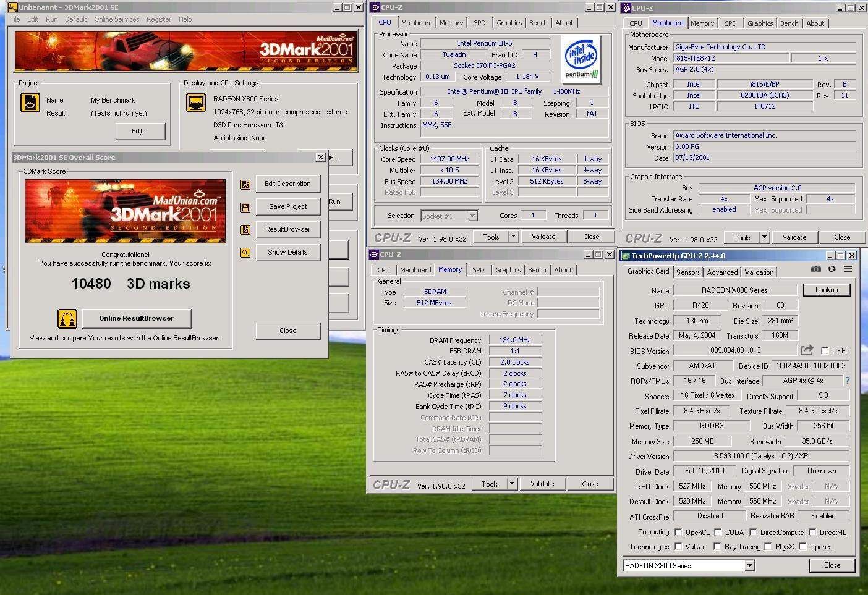Click the Edit Description button
The height and width of the screenshot is (595, 868).
tap(287, 184)
